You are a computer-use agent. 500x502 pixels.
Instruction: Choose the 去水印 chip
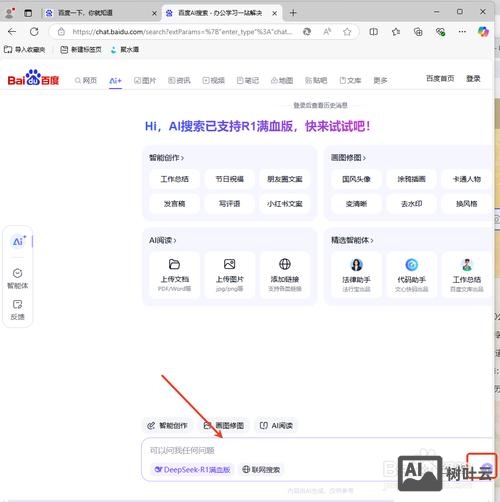411,204
